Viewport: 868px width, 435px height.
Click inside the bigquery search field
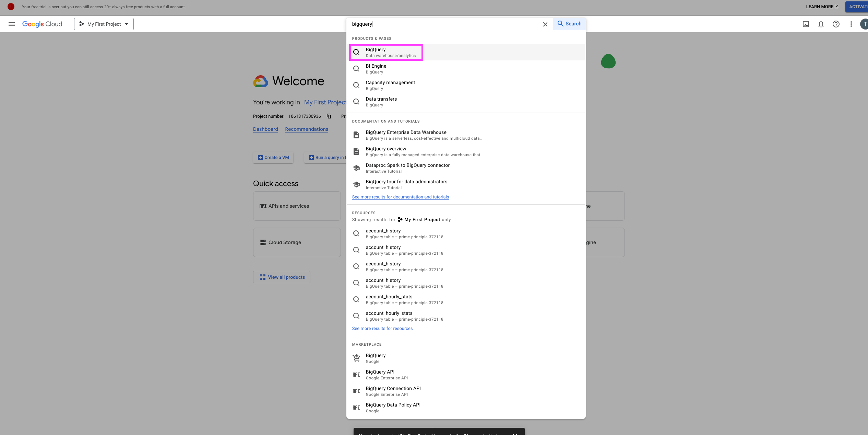445,24
